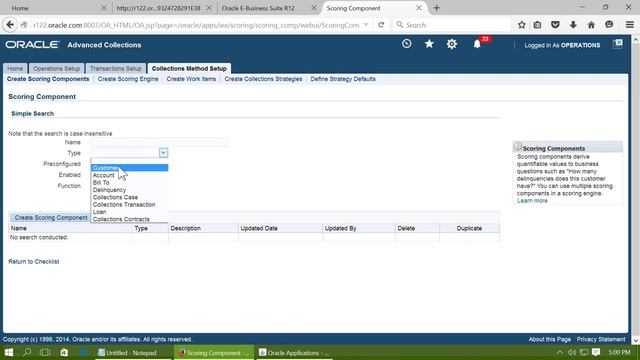This screenshot has width=640, height=360.
Task: Open Oracle Applications taskbar window
Action: tap(295, 353)
